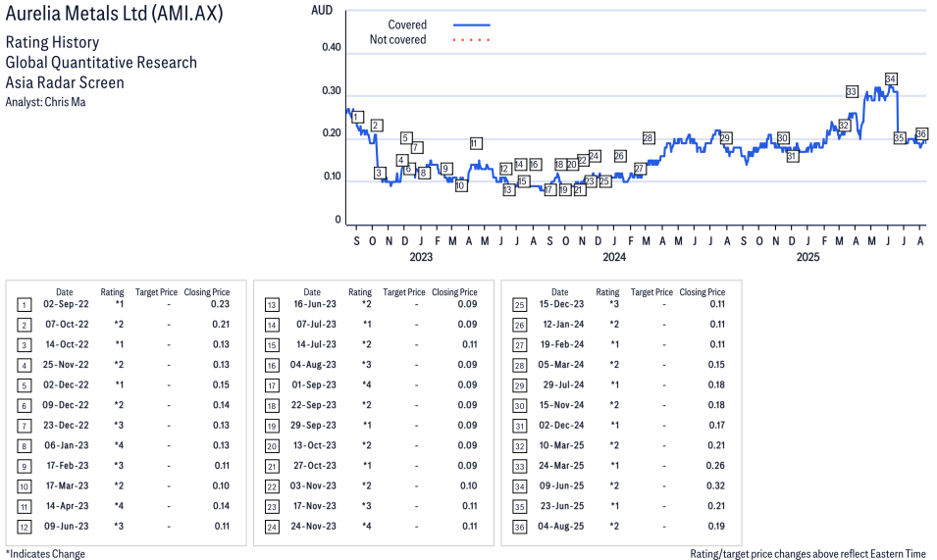Click the 'Aurelia Metals Ltd (AMI.AX)' title
The image size is (937, 560).
[114, 13]
